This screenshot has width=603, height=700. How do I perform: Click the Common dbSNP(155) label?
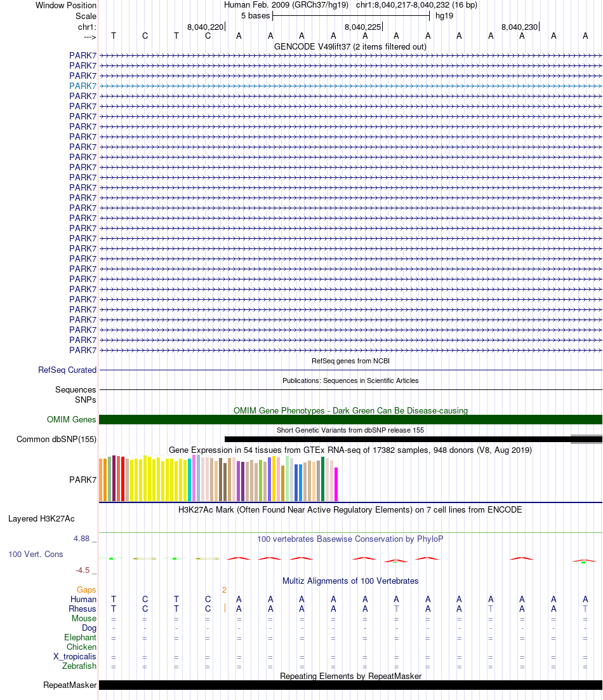(x=56, y=440)
